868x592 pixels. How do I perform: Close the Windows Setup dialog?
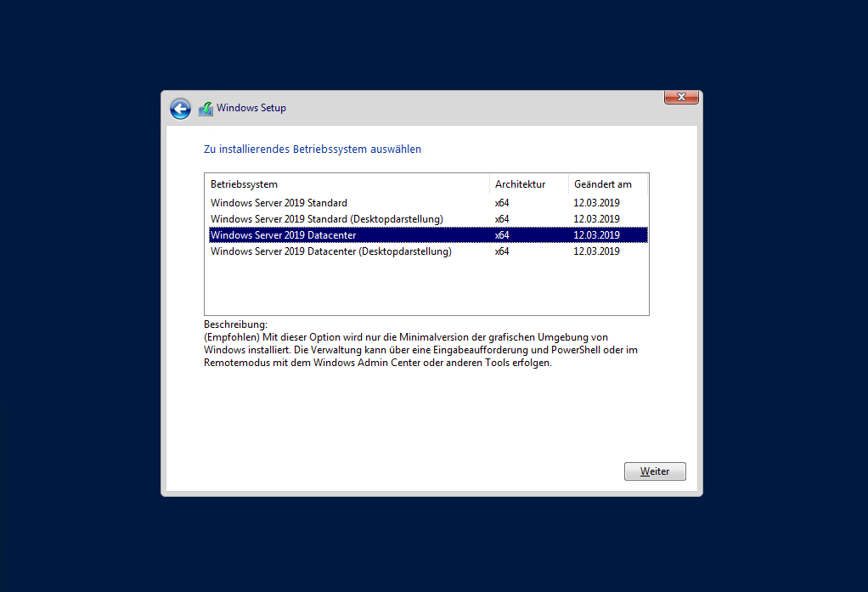681,97
